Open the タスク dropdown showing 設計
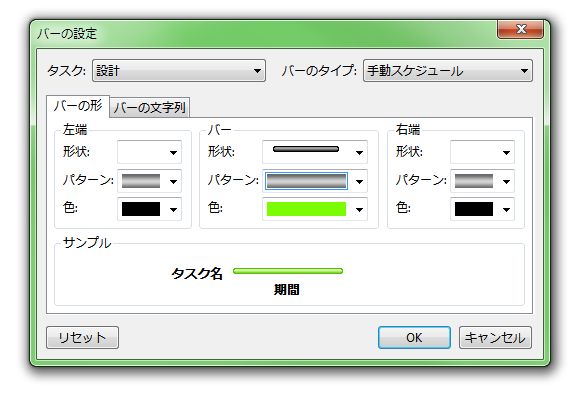The width and height of the screenshot is (578, 400). pyautogui.click(x=179, y=70)
